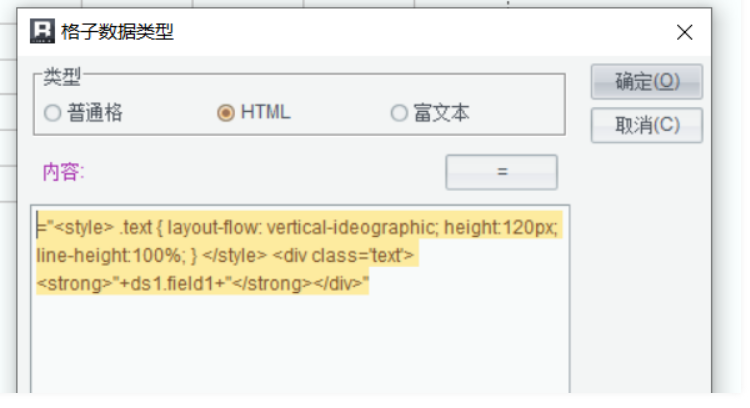Confirm with the 确定(O) button
This screenshot has height=408, width=750.
click(x=646, y=82)
